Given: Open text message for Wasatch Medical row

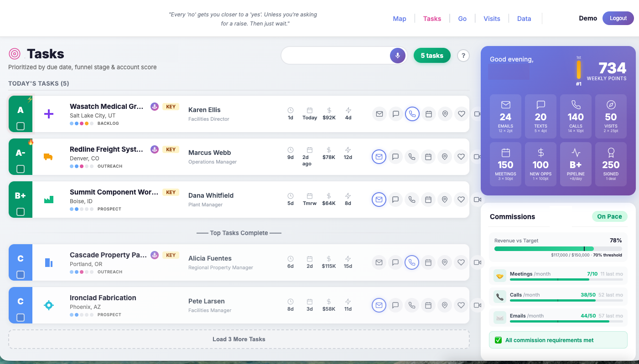Looking at the screenshot, I should (x=395, y=114).
